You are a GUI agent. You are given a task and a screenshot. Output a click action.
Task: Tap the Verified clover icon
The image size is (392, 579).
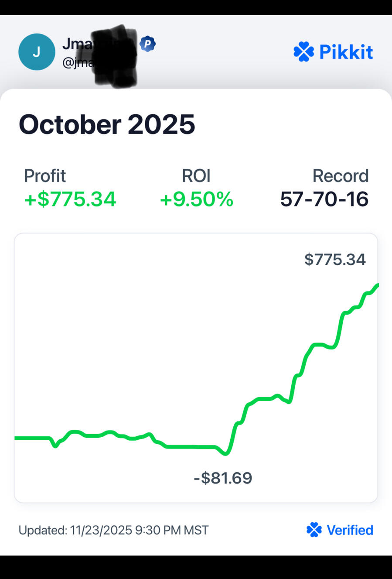click(314, 530)
